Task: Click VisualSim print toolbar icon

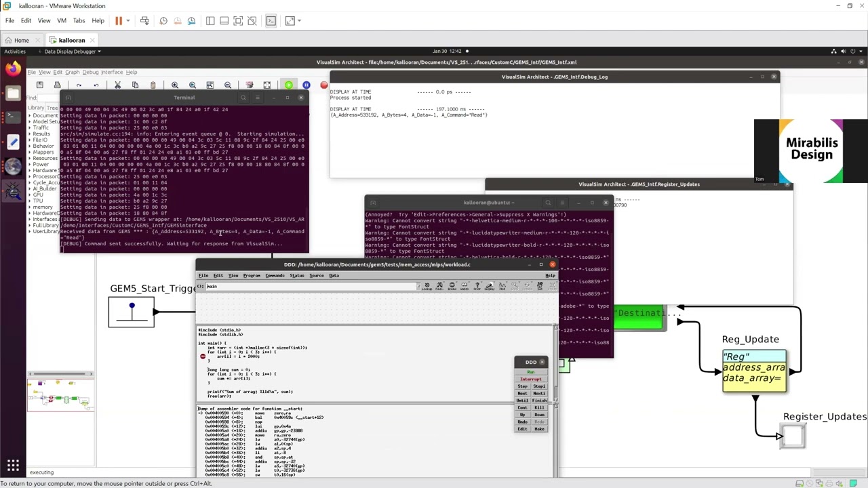Action: (57, 85)
